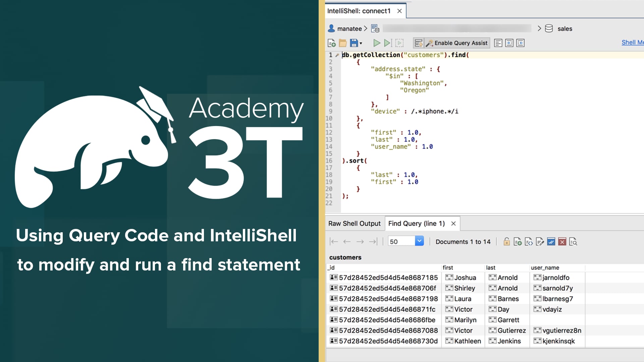Click the "Washington" string in editor
644x362 pixels.
point(422,83)
